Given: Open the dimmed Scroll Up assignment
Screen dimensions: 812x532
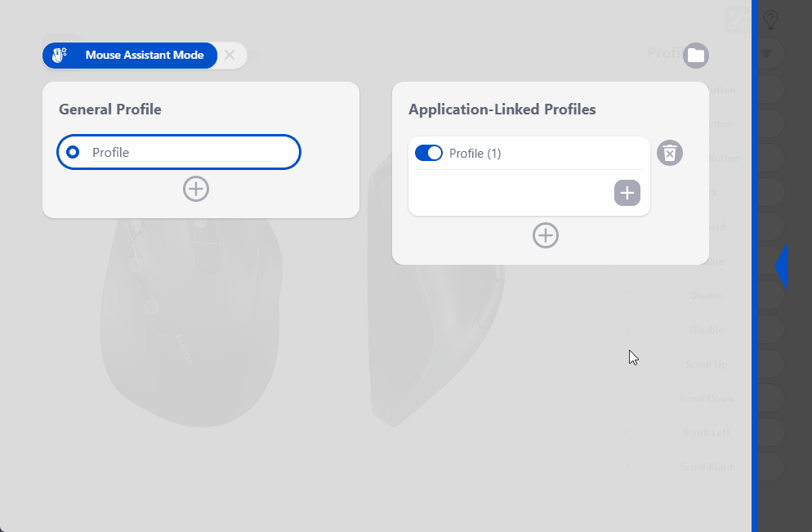Looking at the screenshot, I should pyautogui.click(x=706, y=364).
